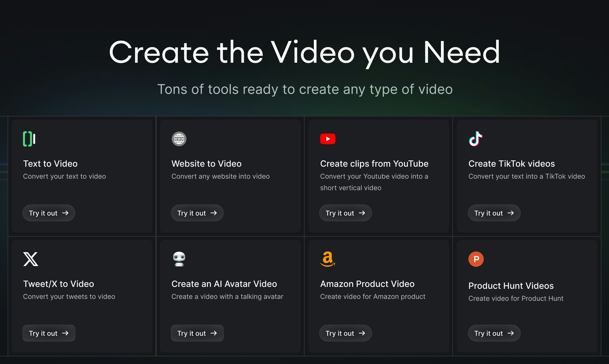
Task: Select the 'Create clips from YouTube' title
Action: pyautogui.click(x=374, y=164)
